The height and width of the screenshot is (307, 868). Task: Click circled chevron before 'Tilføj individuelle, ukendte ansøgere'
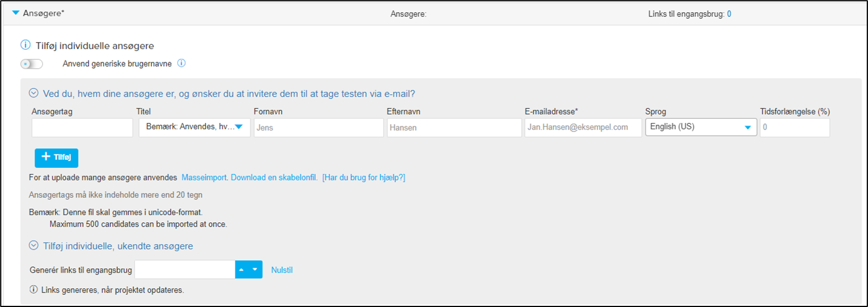pyautogui.click(x=33, y=246)
